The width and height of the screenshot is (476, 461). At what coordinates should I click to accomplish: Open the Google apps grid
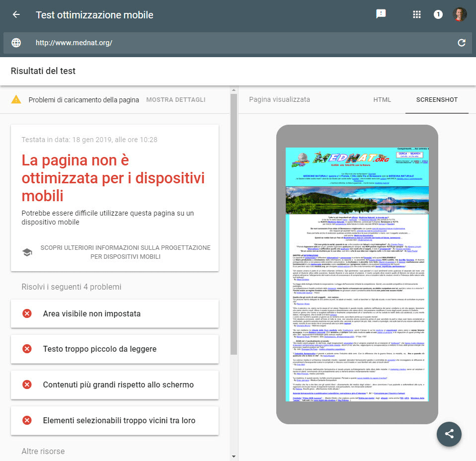pyautogui.click(x=416, y=14)
